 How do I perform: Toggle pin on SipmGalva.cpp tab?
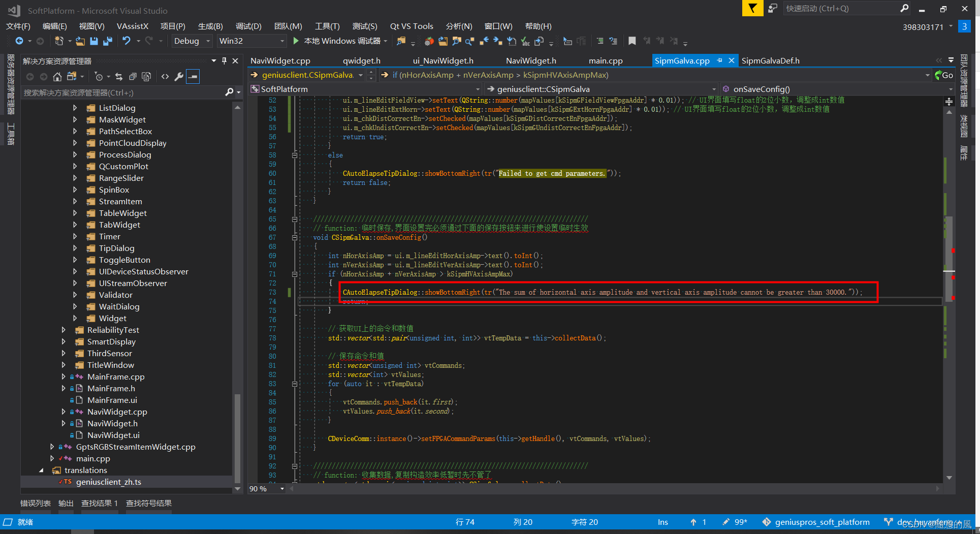click(719, 60)
